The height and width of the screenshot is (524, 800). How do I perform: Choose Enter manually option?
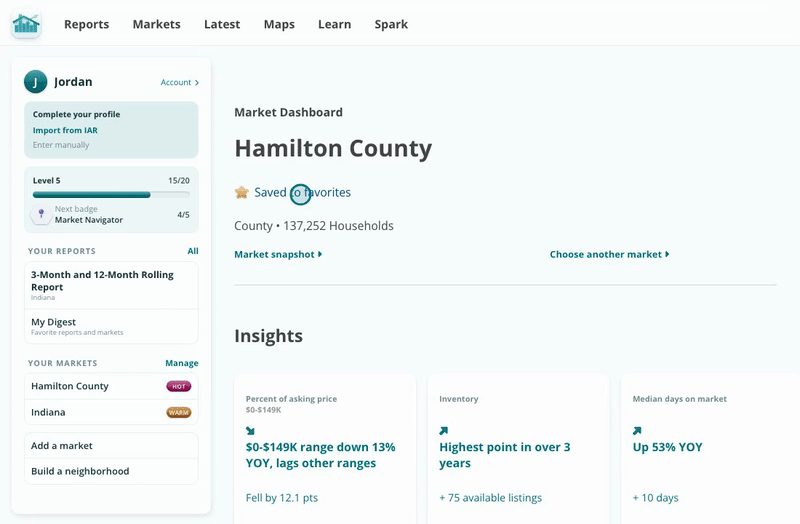pyautogui.click(x=61, y=145)
